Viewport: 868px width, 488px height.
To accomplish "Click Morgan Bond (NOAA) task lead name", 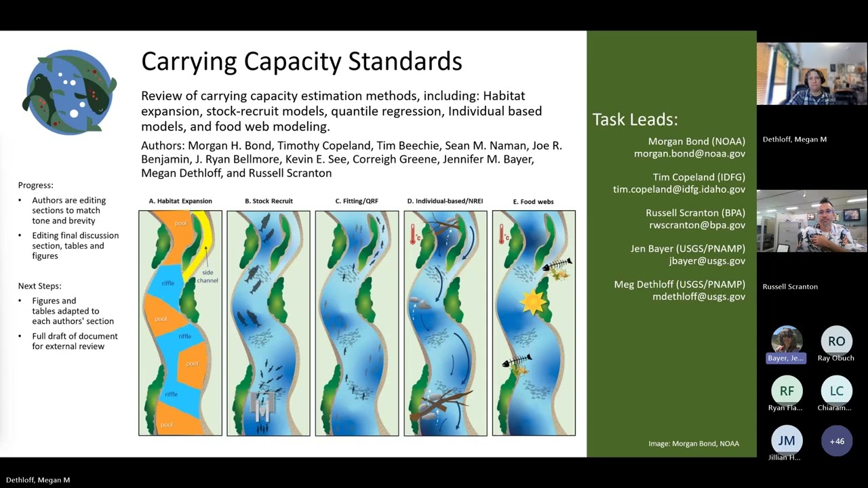I will tap(696, 142).
